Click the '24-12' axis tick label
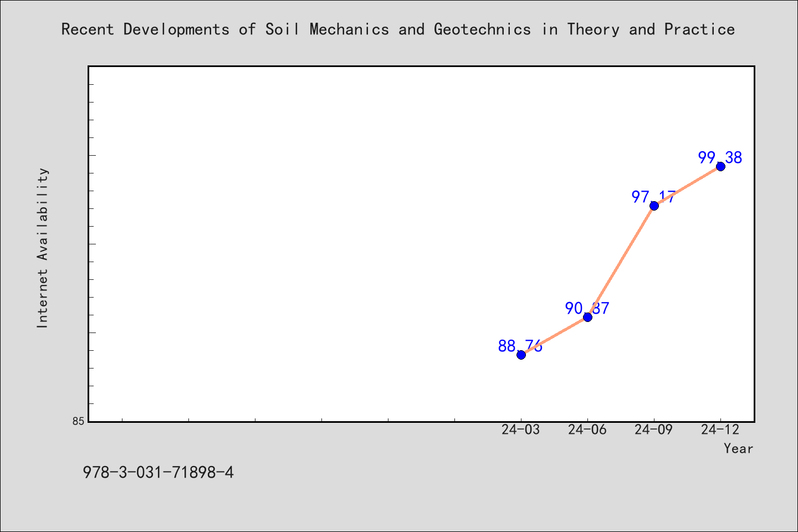798x532 pixels. 720,429
